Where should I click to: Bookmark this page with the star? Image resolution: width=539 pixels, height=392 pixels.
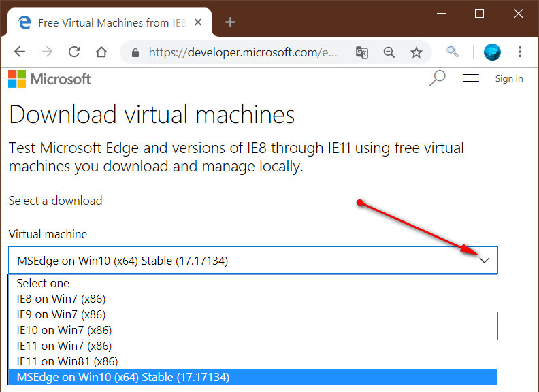coord(416,52)
